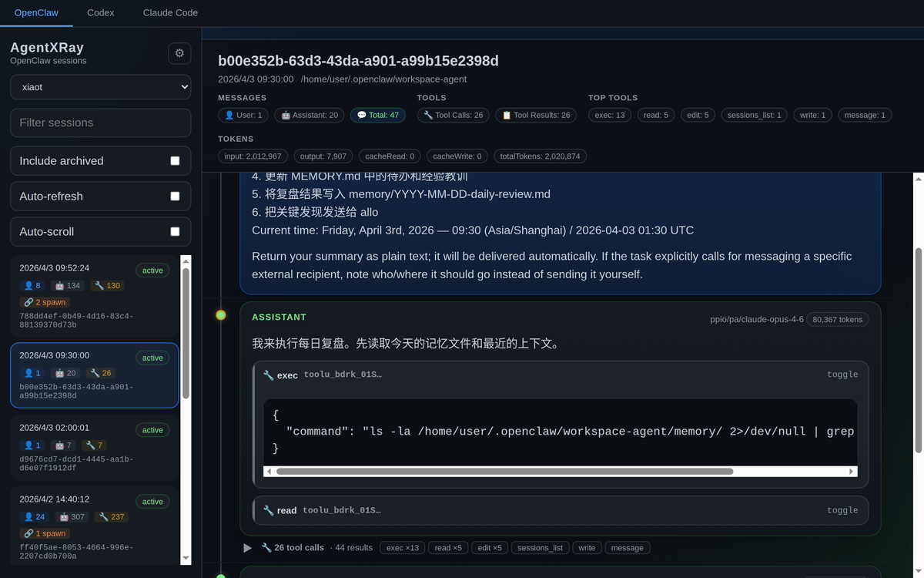This screenshot has height=578, width=924.
Task: Click the session list vertical scrollbar
Action: click(186, 333)
